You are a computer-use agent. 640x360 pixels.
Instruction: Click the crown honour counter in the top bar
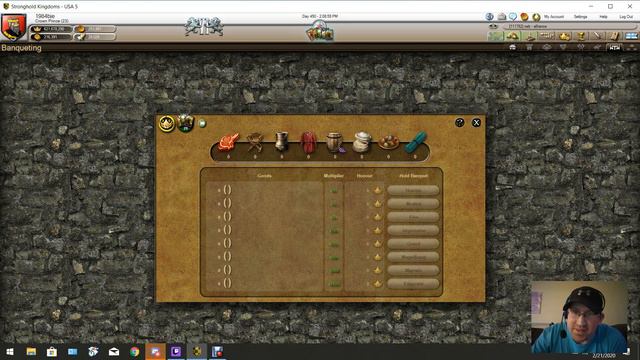(51, 29)
